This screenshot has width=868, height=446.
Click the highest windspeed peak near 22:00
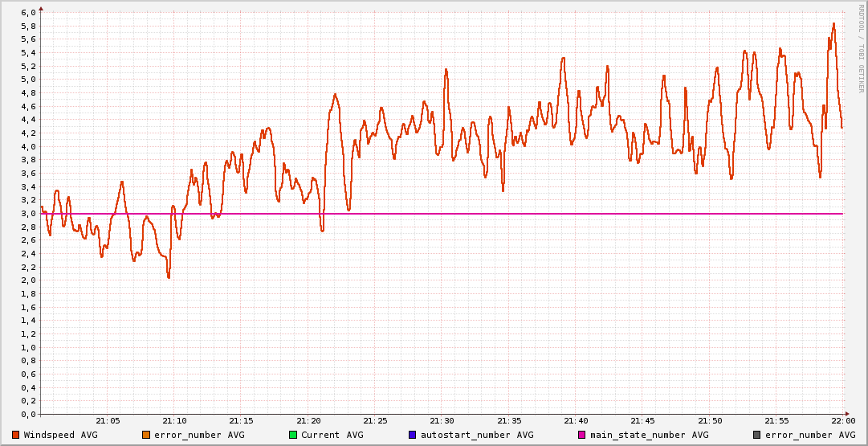pos(833,24)
